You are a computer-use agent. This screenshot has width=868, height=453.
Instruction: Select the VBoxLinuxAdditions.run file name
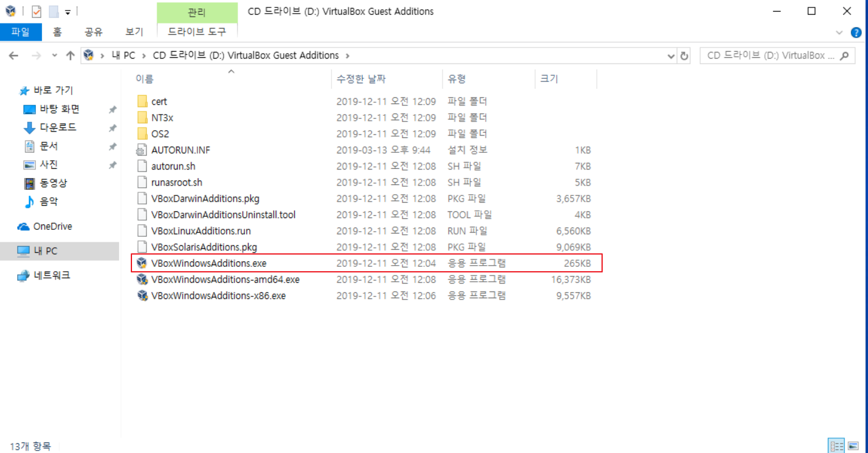(x=201, y=231)
